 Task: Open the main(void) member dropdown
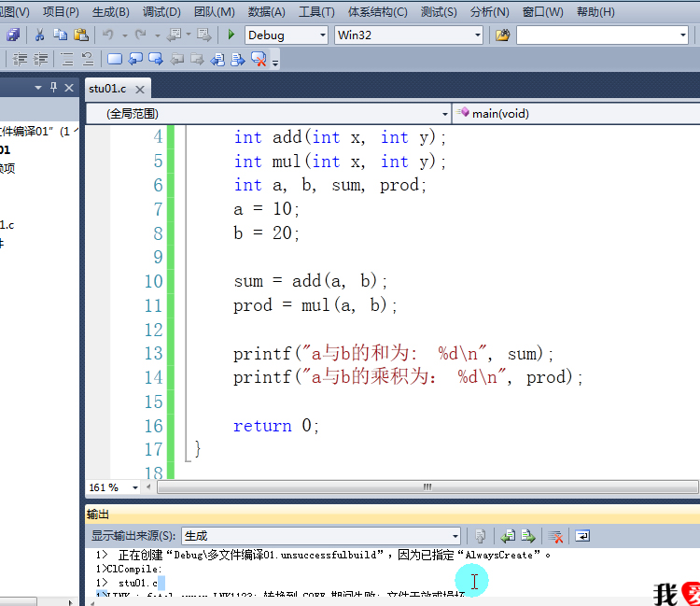(x=577, y=114)
